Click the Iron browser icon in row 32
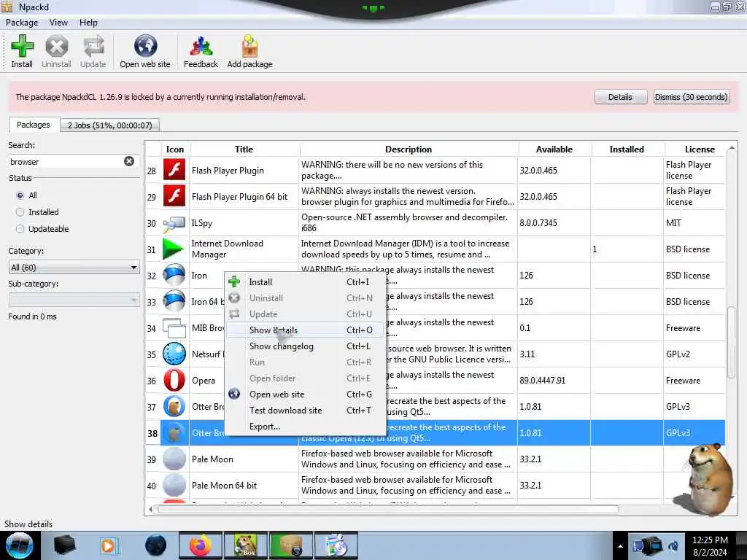Screen dimensions: 747x560 (x=174, y=275)
